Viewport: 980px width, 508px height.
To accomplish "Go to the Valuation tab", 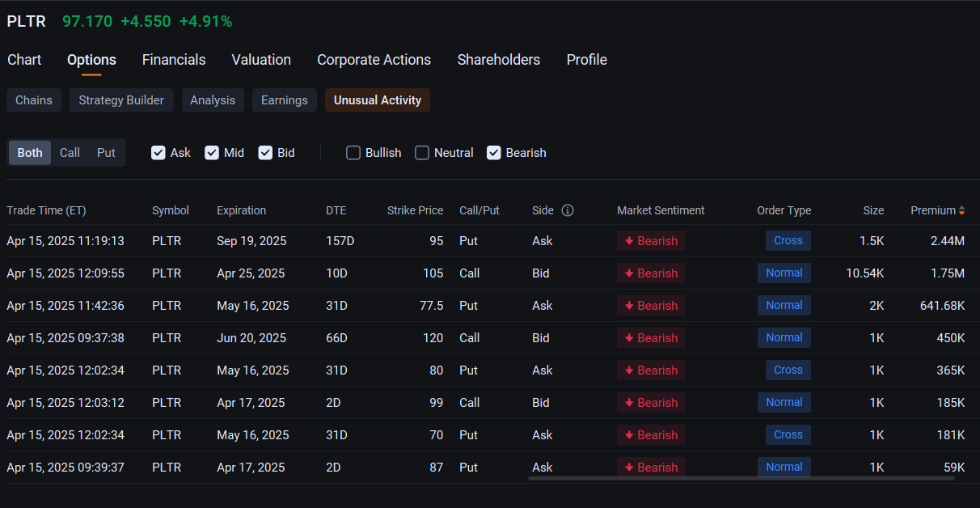I will (261, 60).
